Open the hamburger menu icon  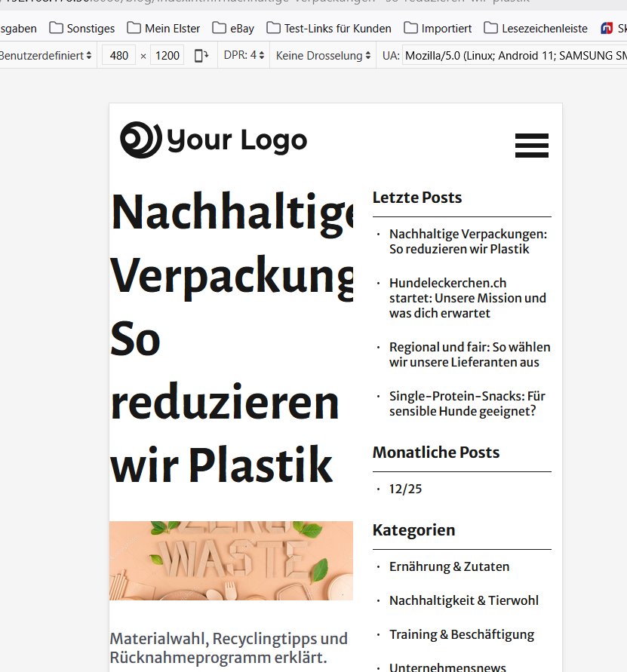tap(531, 145)
